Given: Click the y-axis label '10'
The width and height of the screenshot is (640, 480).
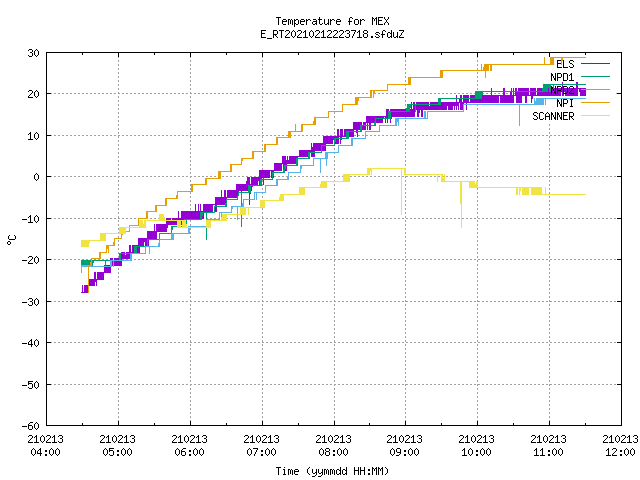Looking at the screenshot, I should click(x=33, y=136).
